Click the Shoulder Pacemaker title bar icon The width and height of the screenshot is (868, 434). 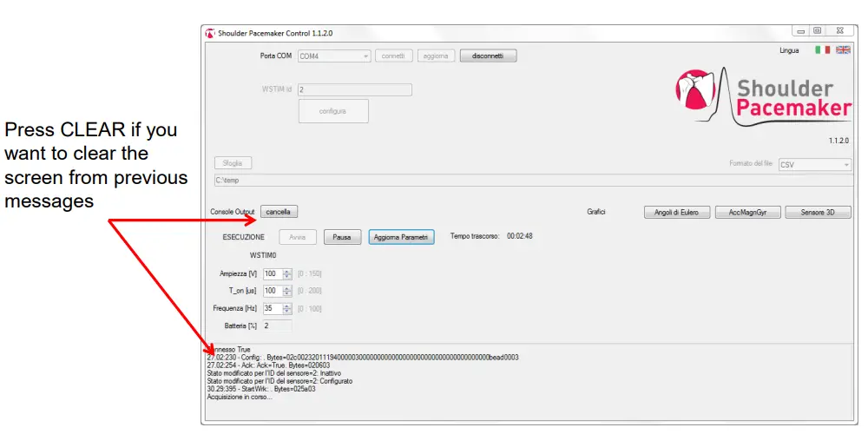(x=210, y=33)
